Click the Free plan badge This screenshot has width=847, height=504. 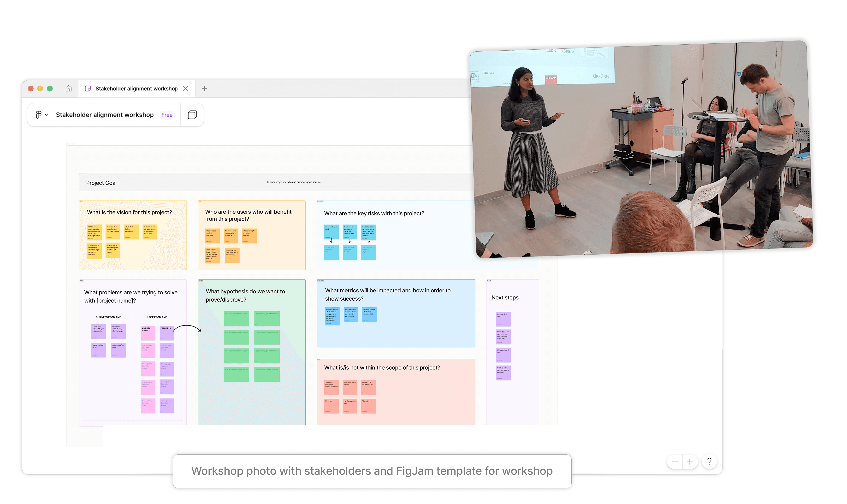pos(167,115)
